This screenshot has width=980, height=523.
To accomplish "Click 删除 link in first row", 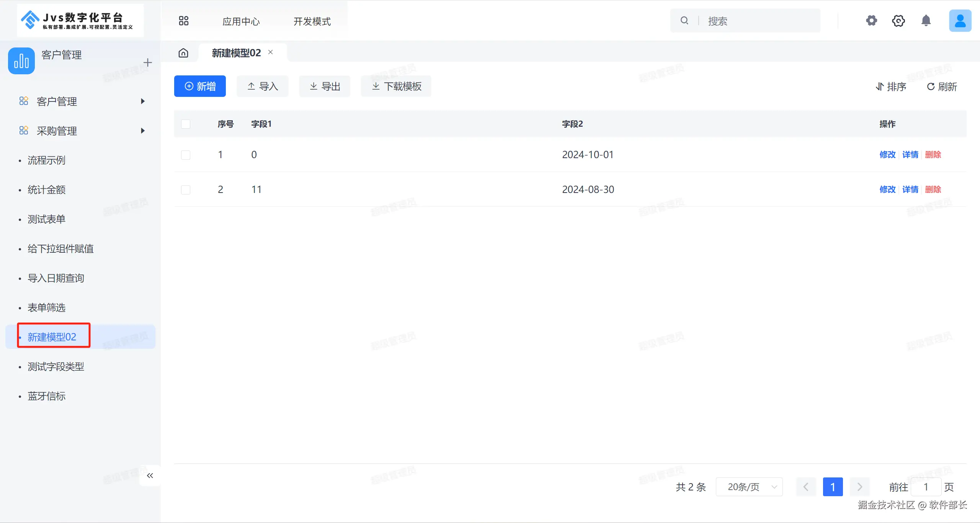I will [x=933, y=155].
